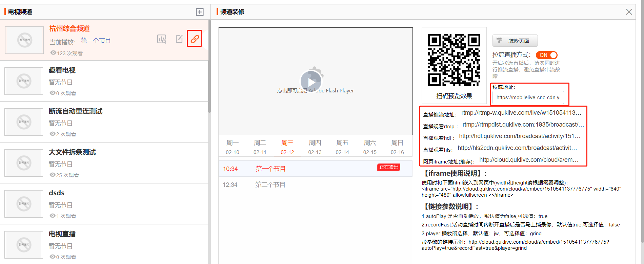Click the 装修页面 button

[x=515, y=41]
